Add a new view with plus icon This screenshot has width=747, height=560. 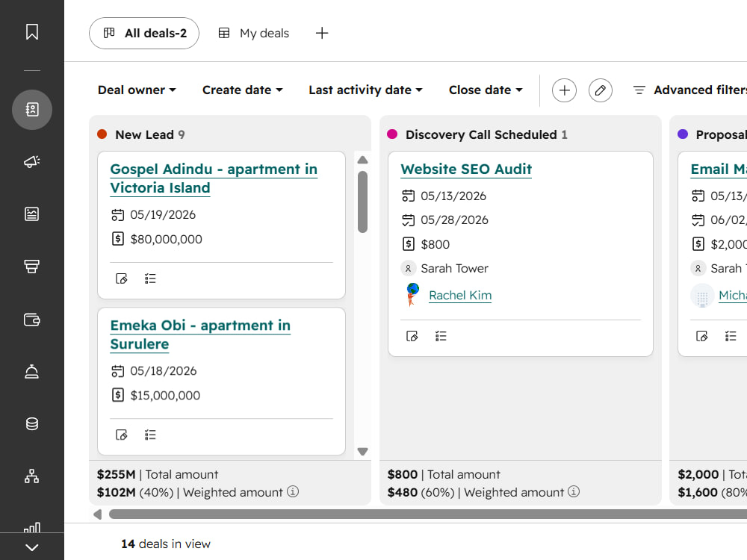click(x=322, y=33)
